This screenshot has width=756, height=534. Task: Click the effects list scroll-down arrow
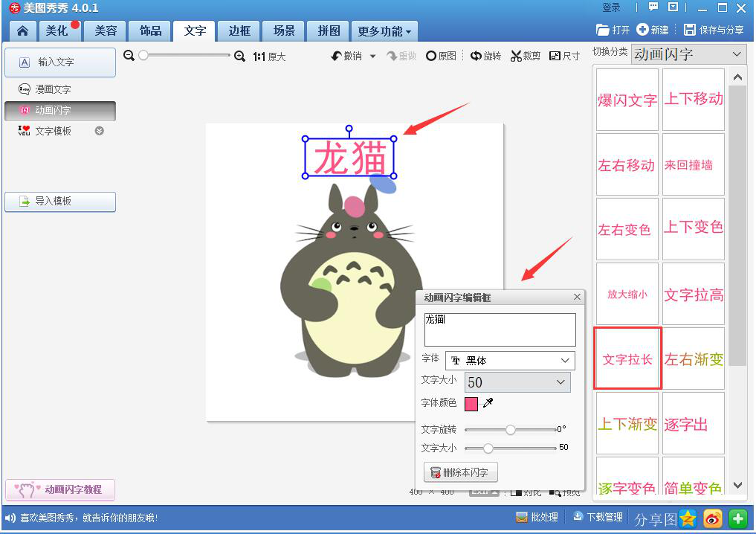pyautogui.click(x=737, y=485)
